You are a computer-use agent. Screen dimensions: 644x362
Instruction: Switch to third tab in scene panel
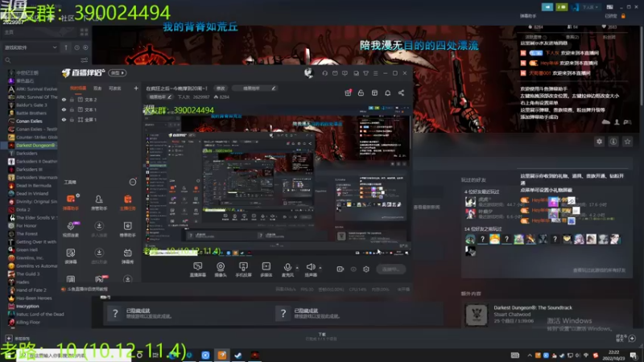tap(115, 88)
